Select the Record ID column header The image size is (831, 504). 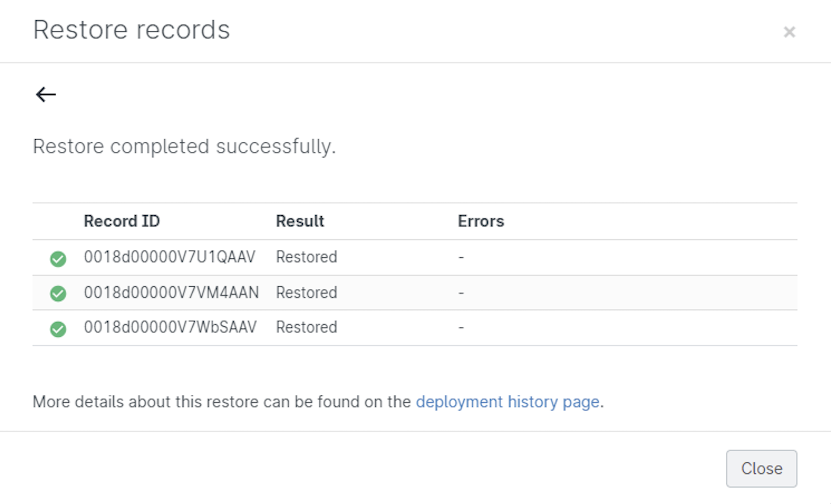[122, 221]
